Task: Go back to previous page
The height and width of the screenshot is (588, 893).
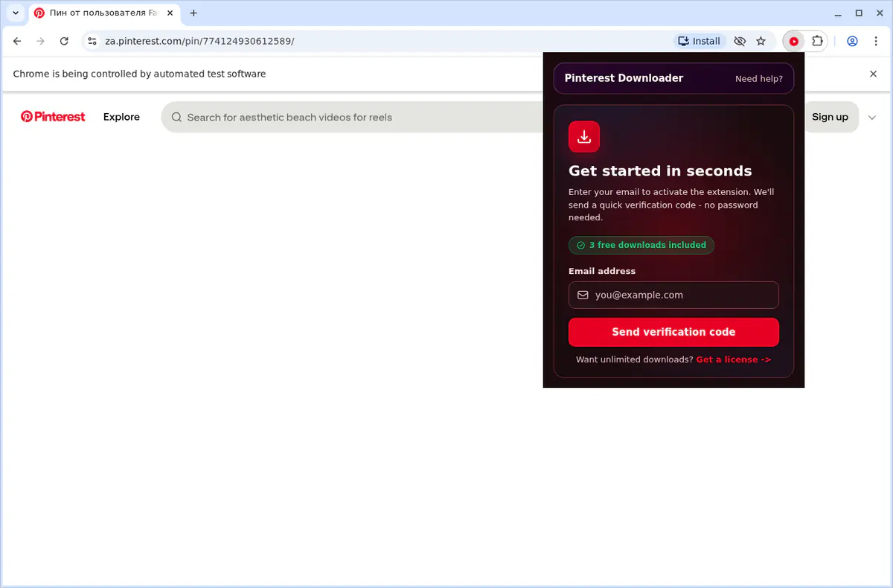Action: pyautogui.click(x=18, y=42)
